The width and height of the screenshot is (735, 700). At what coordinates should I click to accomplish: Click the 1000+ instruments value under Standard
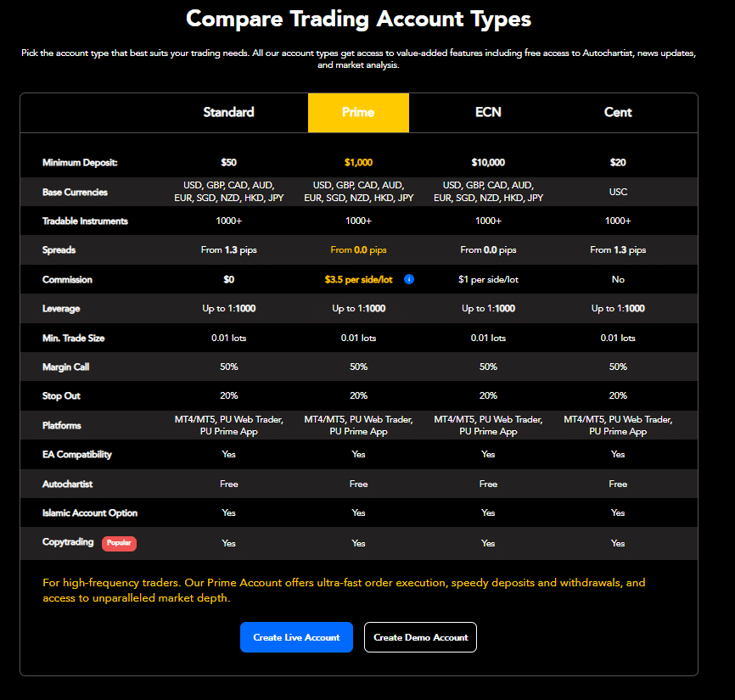point(229,221)
